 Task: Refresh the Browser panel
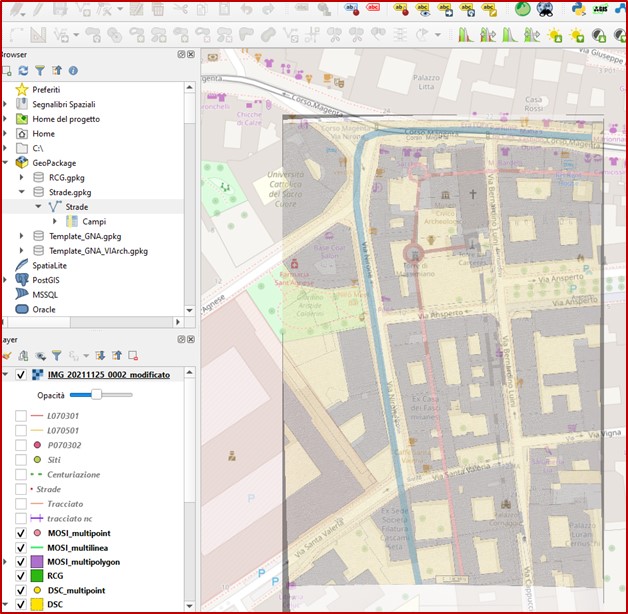point(23,71)
